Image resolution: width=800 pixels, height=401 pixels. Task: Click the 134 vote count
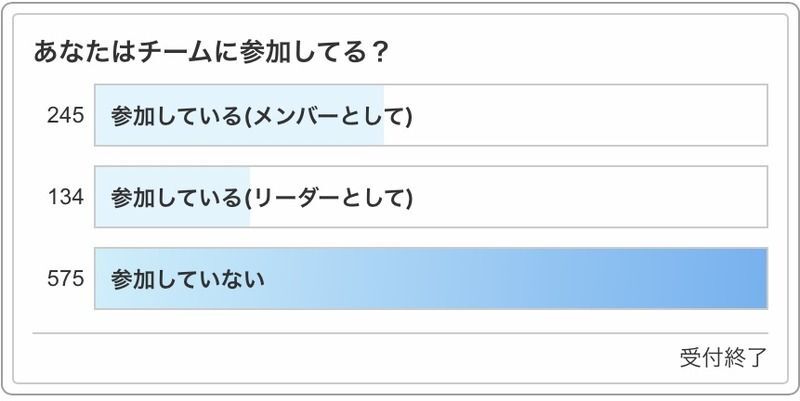[64, 197]
